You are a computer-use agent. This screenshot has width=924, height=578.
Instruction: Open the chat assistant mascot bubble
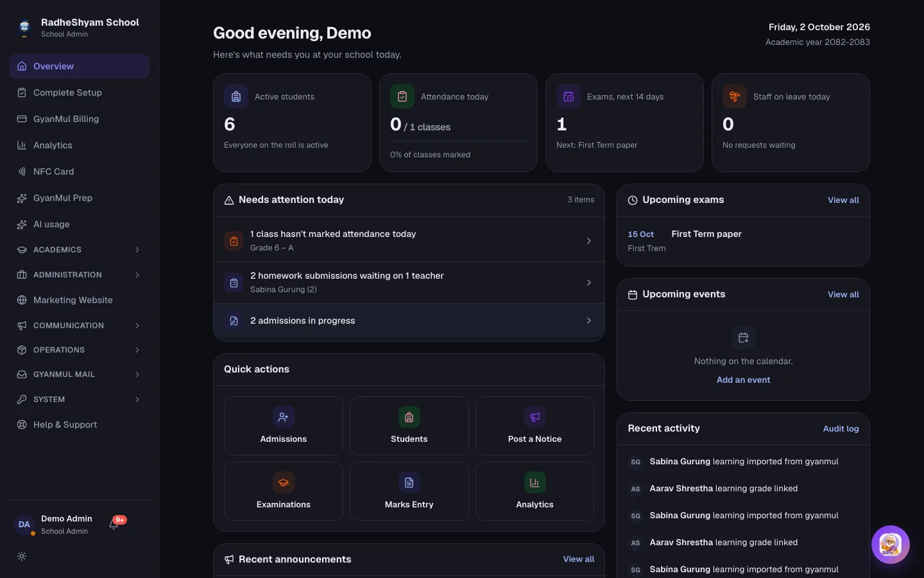[890, 545]
